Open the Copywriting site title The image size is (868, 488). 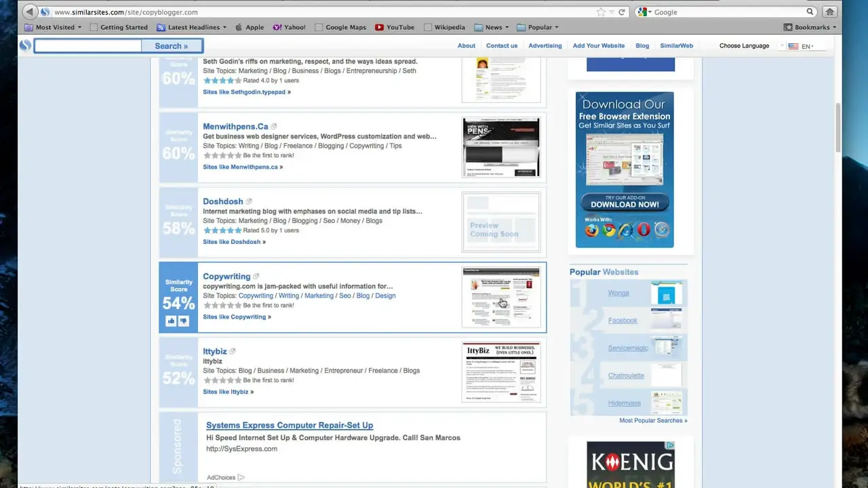tap(226, 277)
